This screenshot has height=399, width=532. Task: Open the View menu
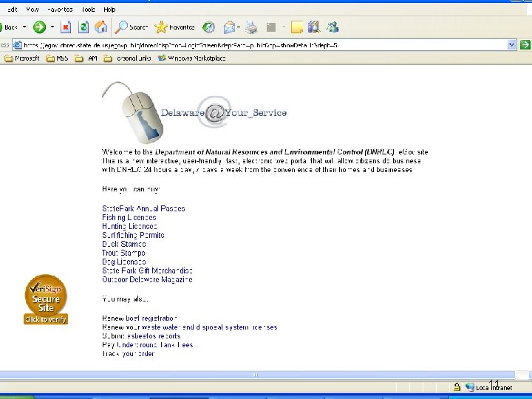pos(33,10)
